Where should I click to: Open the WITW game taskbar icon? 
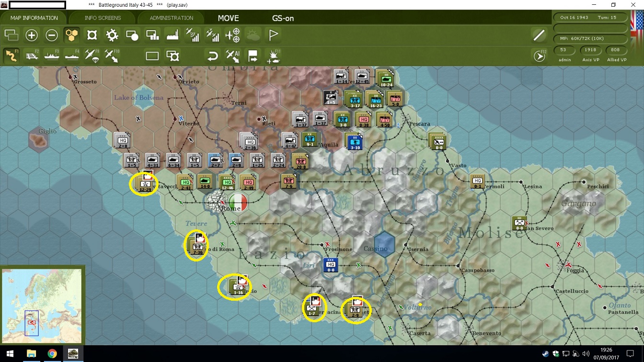tap(73, 354)
